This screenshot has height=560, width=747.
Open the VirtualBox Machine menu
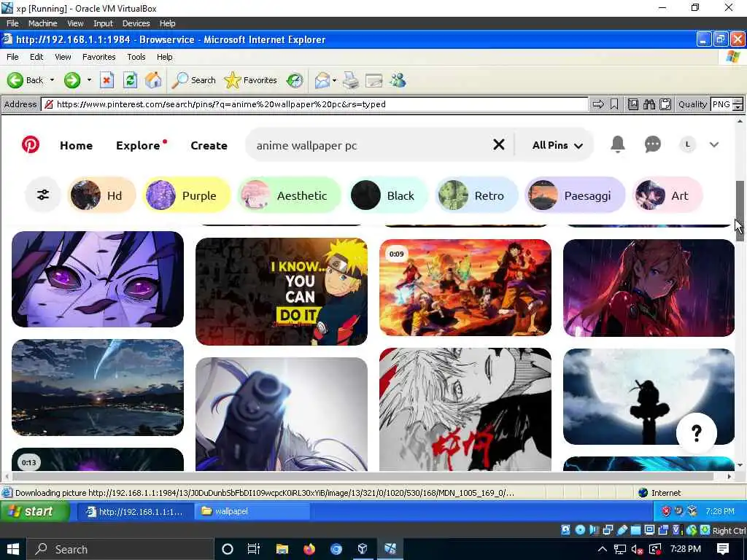point(42,23)
